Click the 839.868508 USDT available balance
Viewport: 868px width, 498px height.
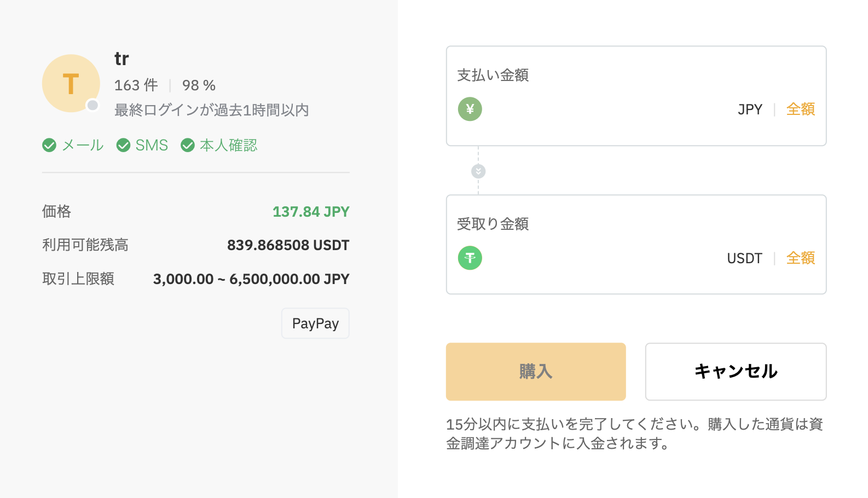[x=288, y=245]
